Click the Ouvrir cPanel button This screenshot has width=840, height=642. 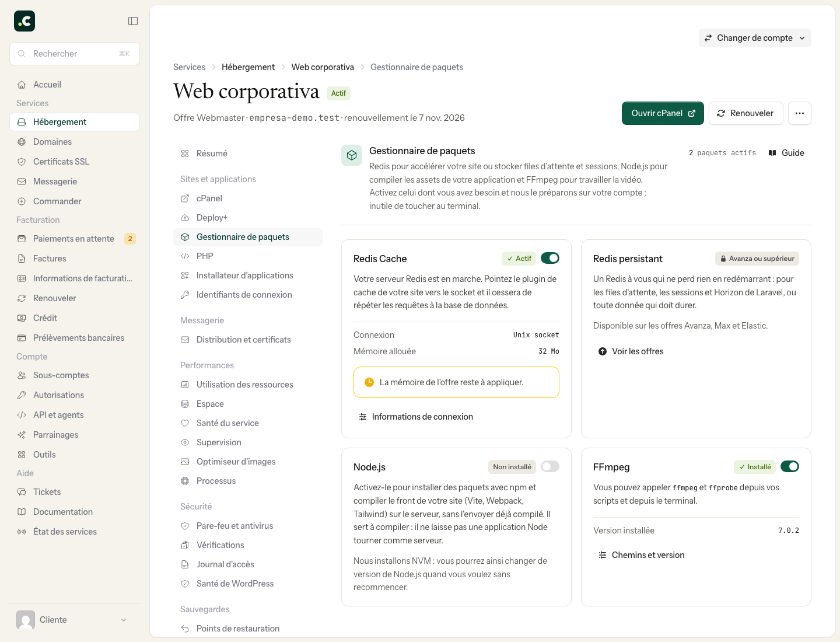663,113
